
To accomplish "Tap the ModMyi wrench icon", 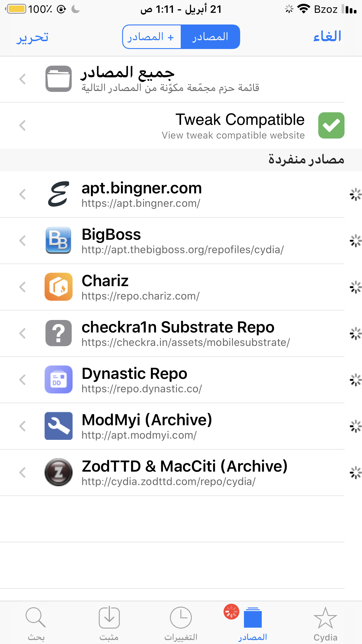I will 59,426.
